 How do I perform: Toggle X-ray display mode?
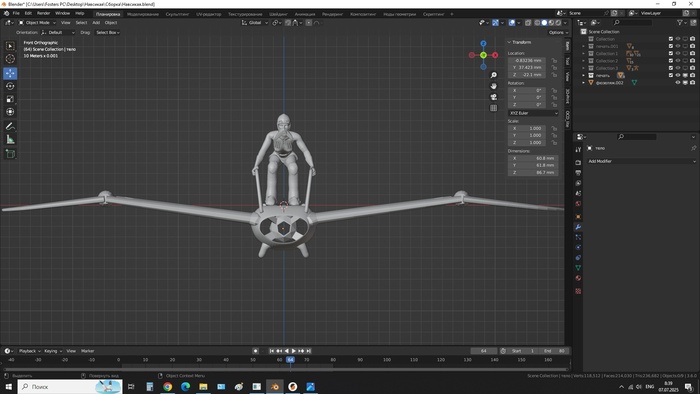[x=528, y=23]
